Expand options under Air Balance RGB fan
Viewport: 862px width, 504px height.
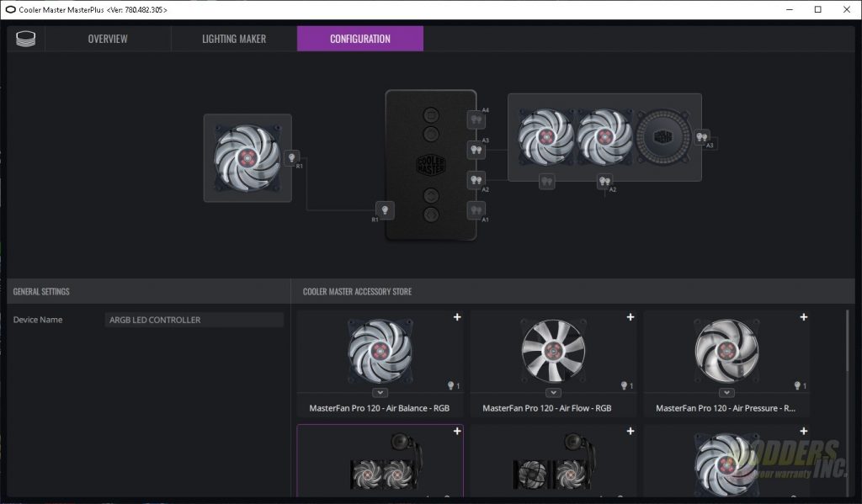[380, 392]
